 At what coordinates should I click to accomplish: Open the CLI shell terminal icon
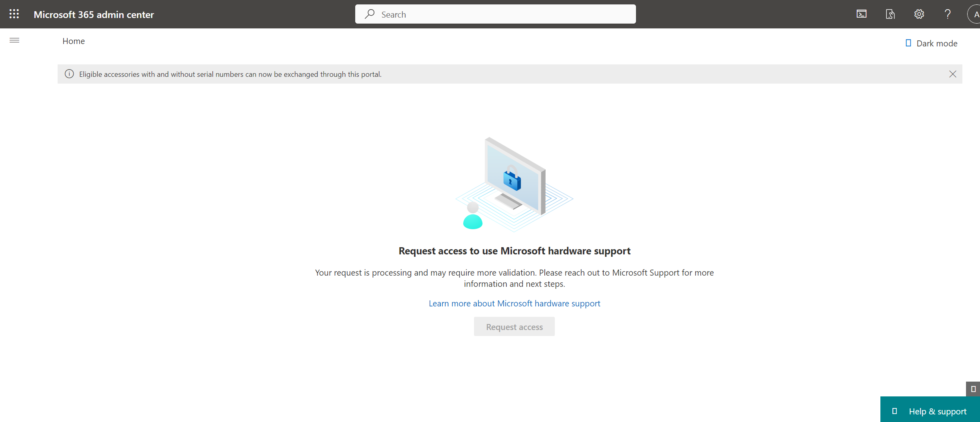click(862, 14)
